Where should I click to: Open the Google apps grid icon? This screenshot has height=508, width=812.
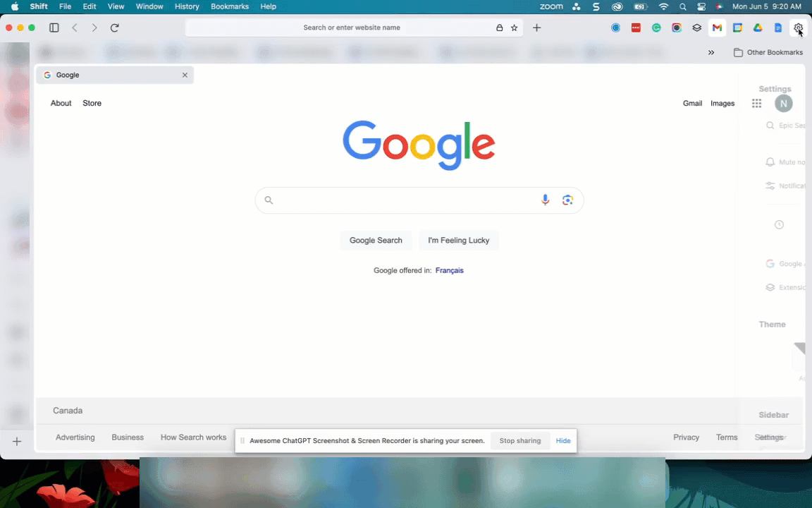(x=756, y=103)
